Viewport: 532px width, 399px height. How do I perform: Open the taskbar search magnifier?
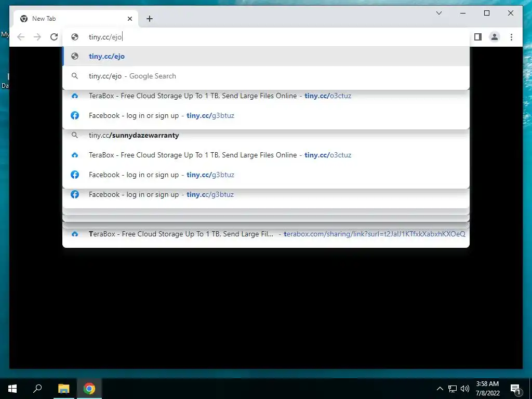[x=37, y=388]
